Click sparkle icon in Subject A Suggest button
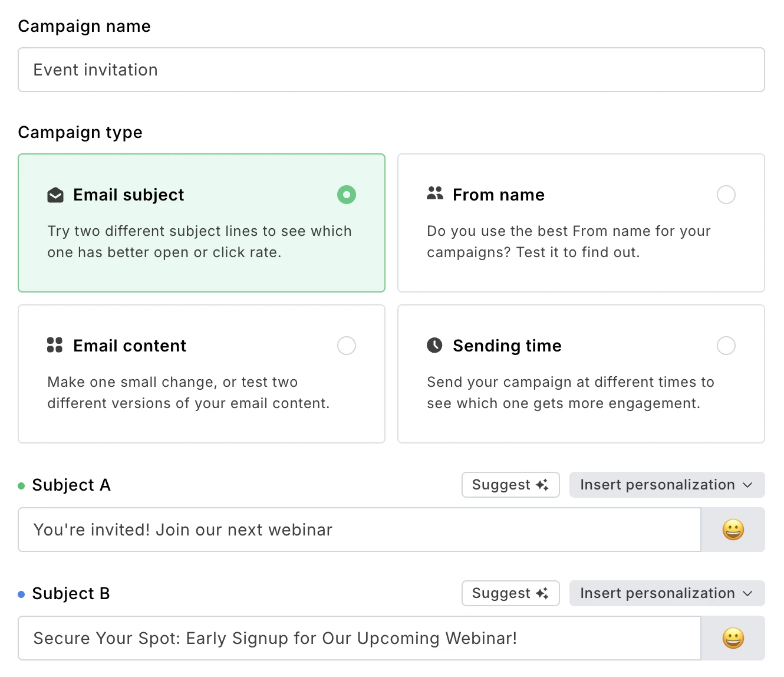Viewport: 784px width, 677px height. pos(542,485)
